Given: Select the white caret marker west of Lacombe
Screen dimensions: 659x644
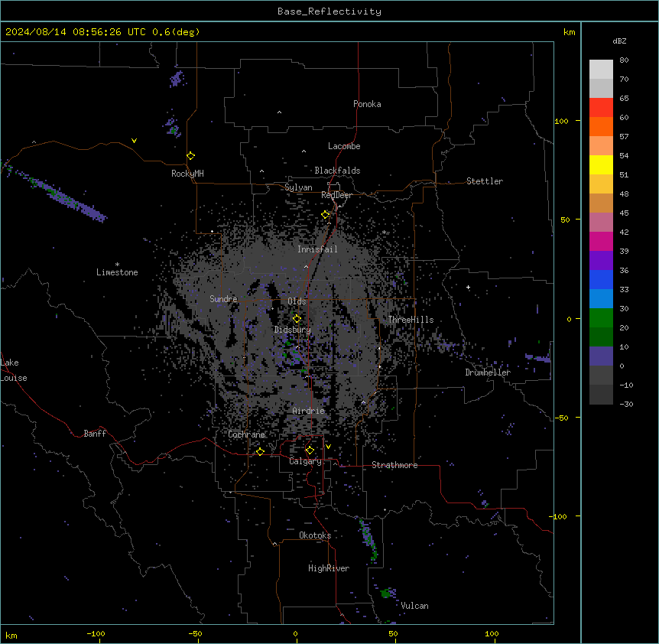Looking at the screenshot, I should (304, 151).
